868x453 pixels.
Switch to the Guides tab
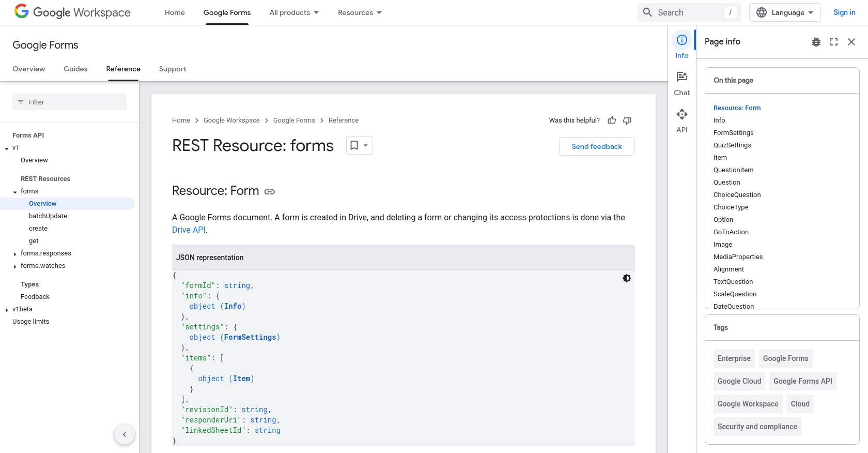(x=75, y=69)
